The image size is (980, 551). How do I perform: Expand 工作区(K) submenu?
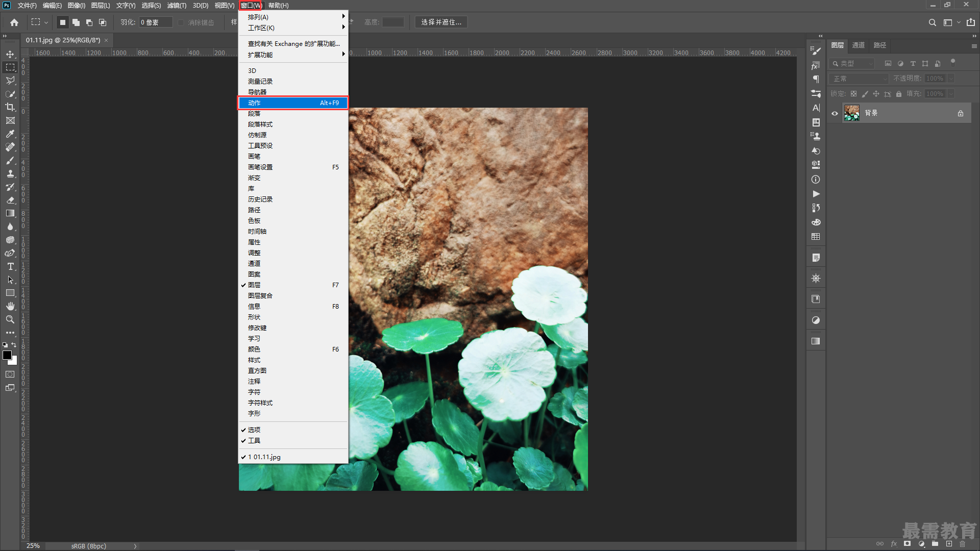[293, 28]
